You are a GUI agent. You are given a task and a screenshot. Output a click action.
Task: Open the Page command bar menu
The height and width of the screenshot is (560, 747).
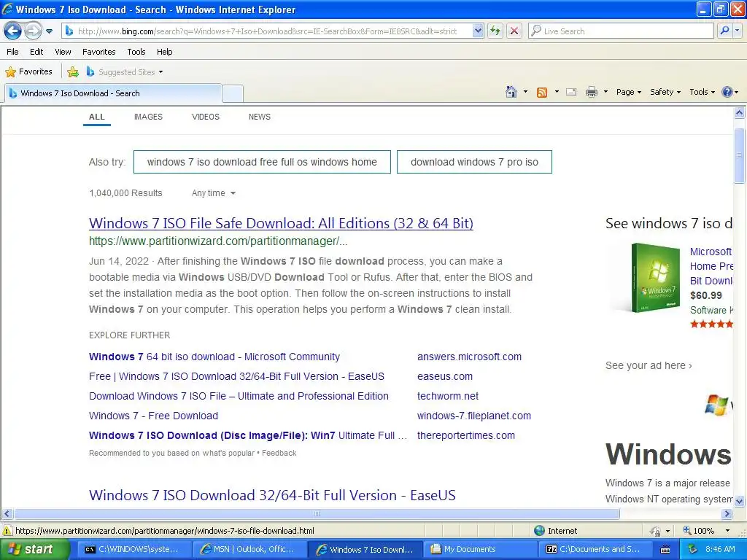click(628, 92)
